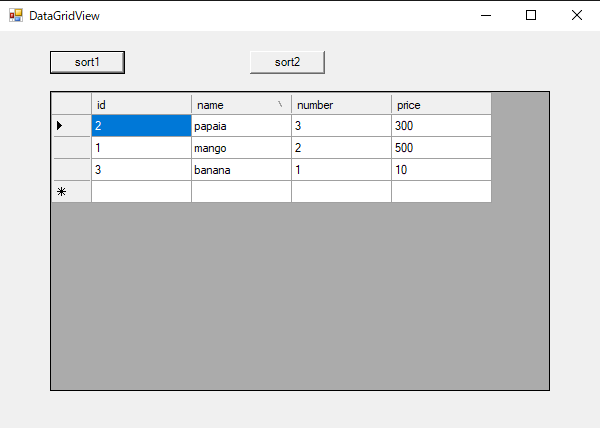Select number cell in the banana row
This screenshot has width=600, height=428.
(341, 169)
